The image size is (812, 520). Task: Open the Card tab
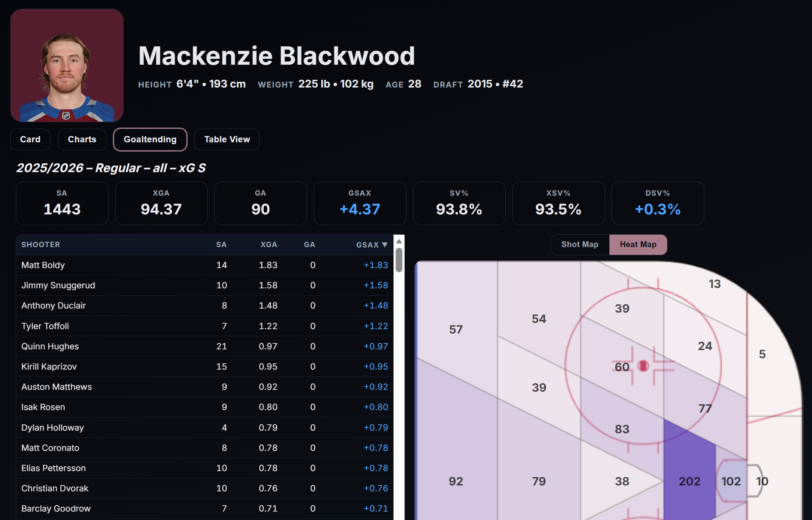tap(30, 139)
